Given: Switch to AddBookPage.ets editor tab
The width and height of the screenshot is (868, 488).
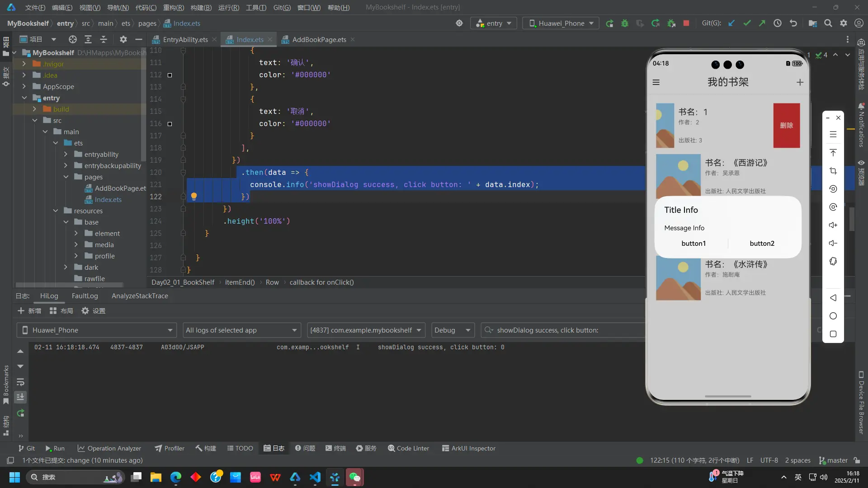Looking at the screenshot, I should point(319,40).
